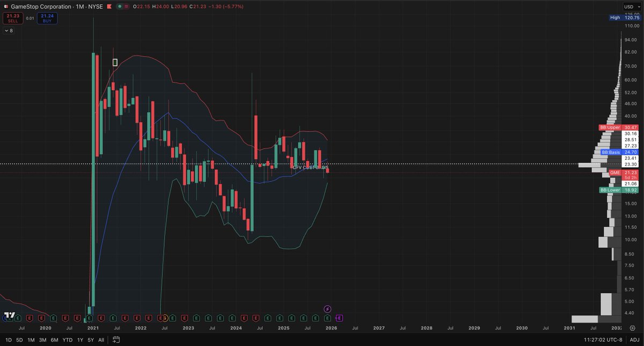Open the purple lightning event marker
This screenshot has width=644, height=346.
(x=328, y=309)
